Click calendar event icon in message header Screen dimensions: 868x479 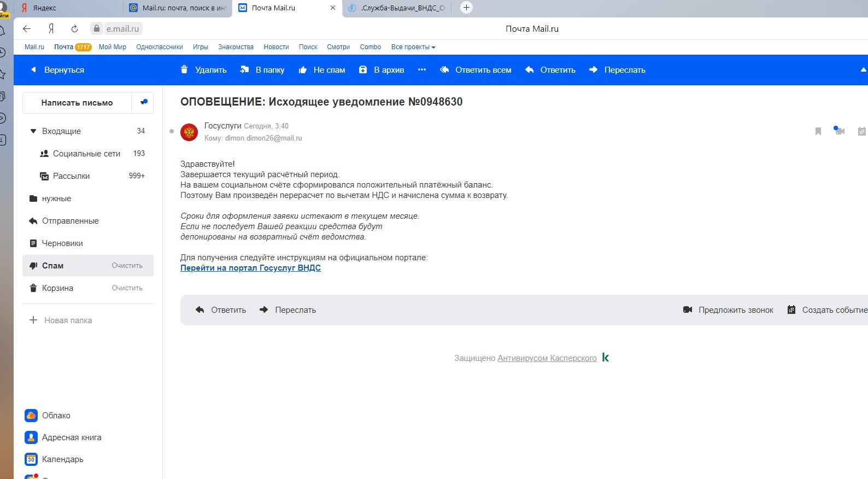click(x=862, y=131)
